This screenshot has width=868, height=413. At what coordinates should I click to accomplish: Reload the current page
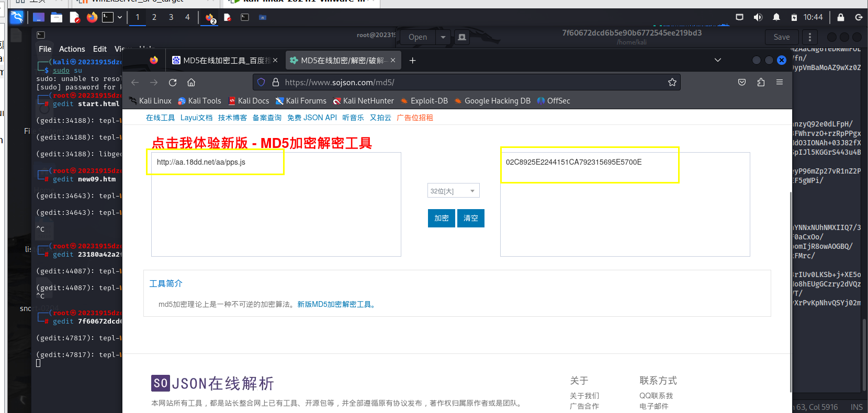tap(173, 82)
